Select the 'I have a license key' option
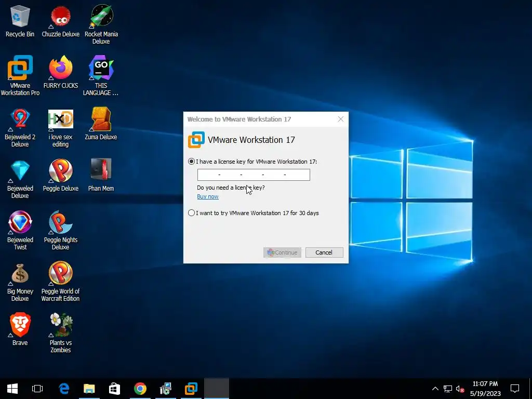 point(191,162)
